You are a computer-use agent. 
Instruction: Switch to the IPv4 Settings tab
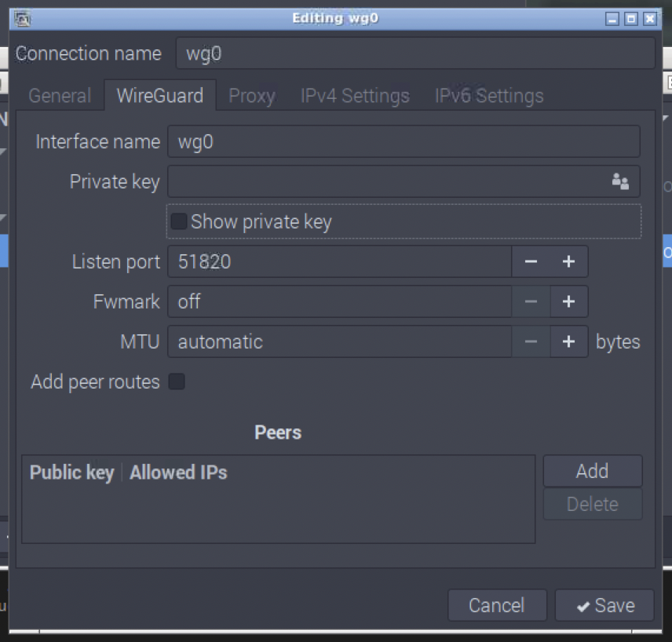pos(354,95)
